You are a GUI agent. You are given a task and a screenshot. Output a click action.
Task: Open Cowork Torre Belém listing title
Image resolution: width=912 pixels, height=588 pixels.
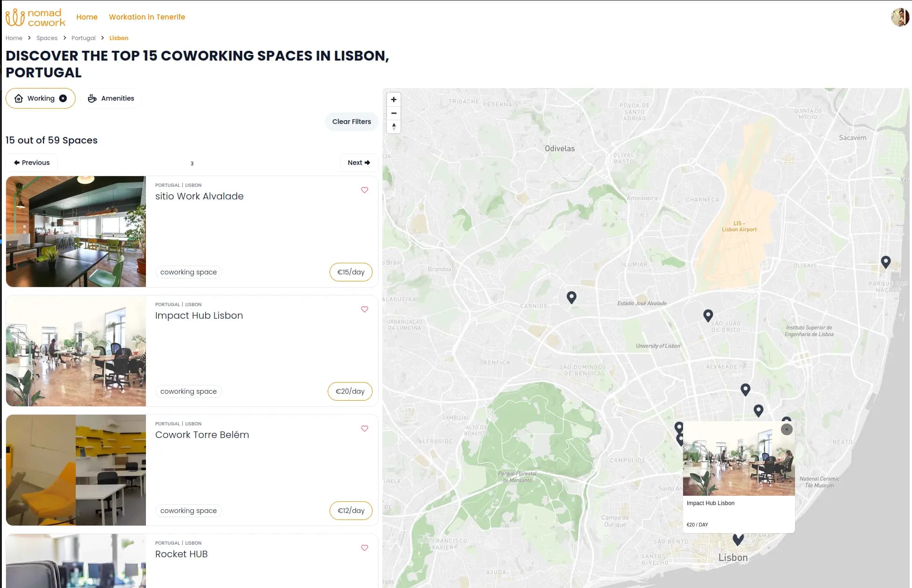click(202, 435)
